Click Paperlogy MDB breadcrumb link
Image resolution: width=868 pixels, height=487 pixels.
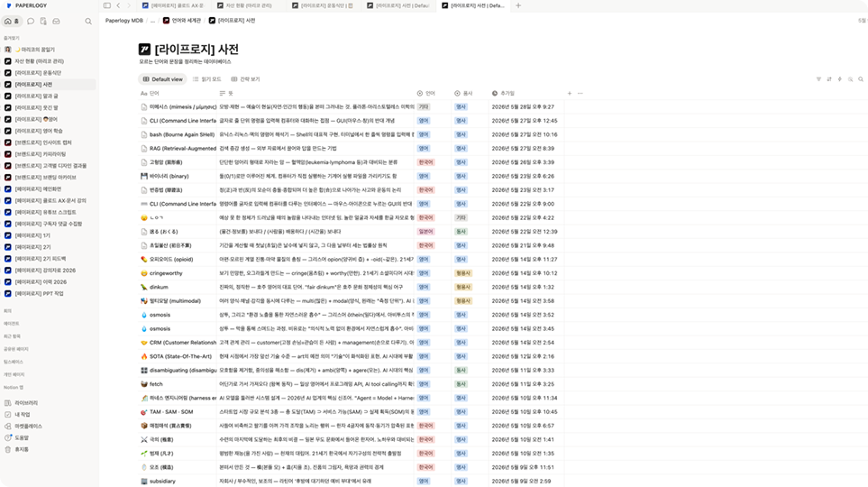124,21
